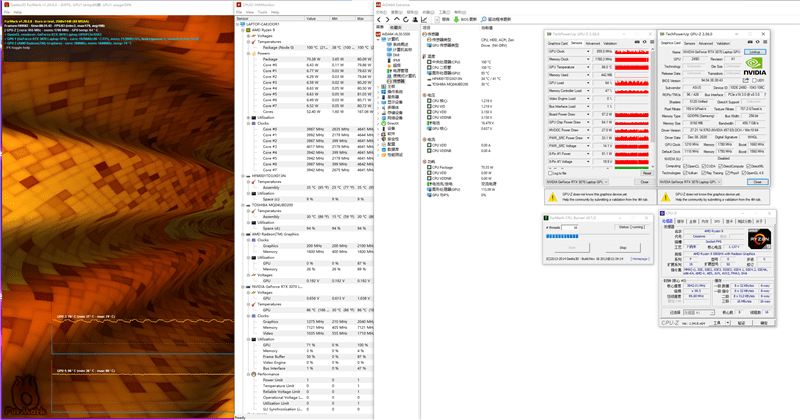Toggle the PhysX checkbox
800x420 pixels.
click(x=727, y=173)
